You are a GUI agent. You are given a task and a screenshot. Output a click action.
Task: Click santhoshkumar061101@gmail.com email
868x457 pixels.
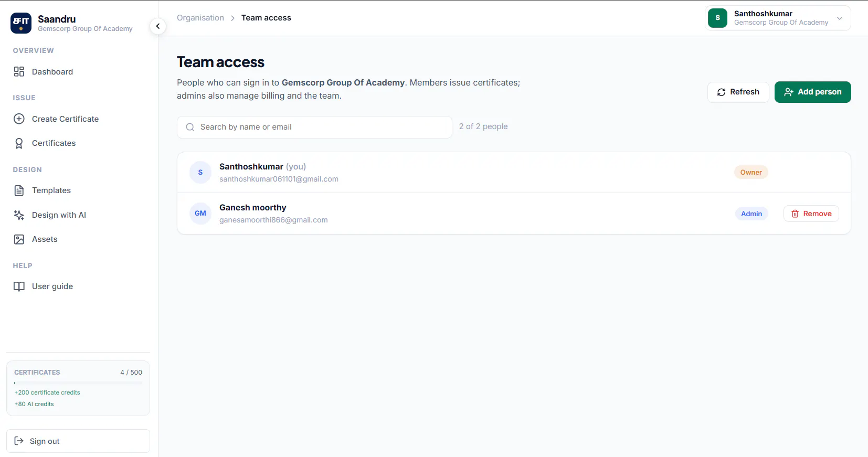pyautogui.click(x=279, y=179)
